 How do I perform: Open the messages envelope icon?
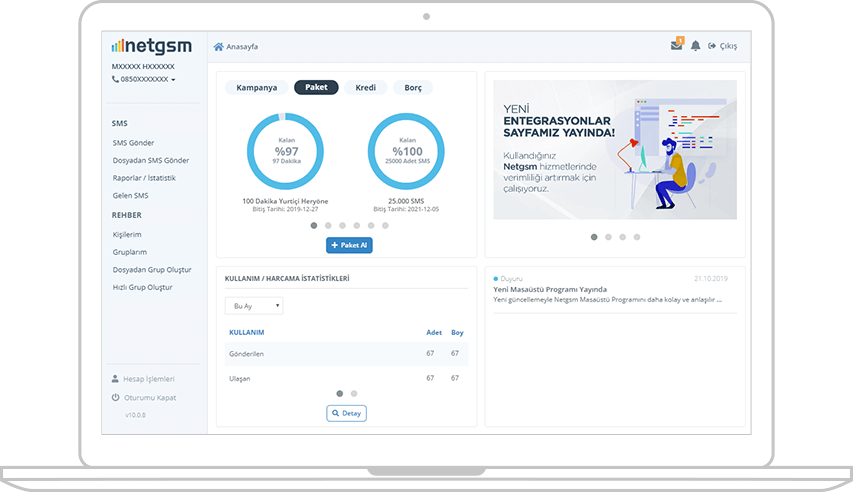click(677, 45)
